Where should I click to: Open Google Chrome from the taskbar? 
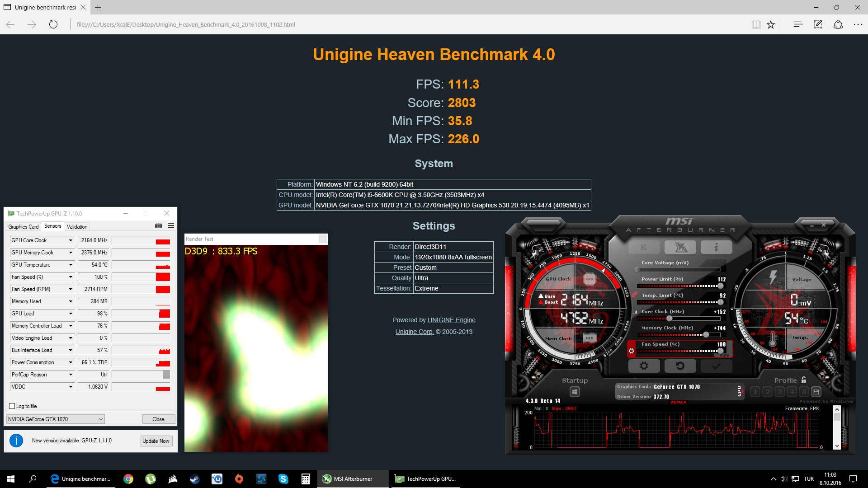128,479
